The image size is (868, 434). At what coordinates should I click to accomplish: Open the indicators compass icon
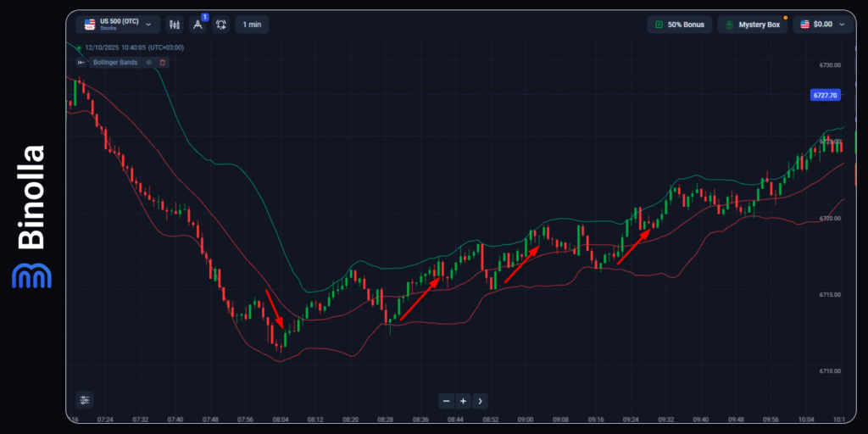click(x=198, y=25)
